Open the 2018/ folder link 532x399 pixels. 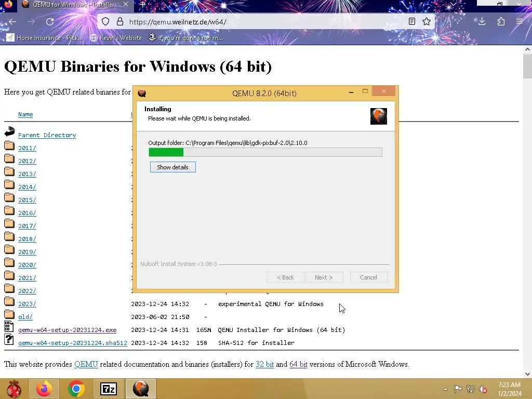pos(27,239)
